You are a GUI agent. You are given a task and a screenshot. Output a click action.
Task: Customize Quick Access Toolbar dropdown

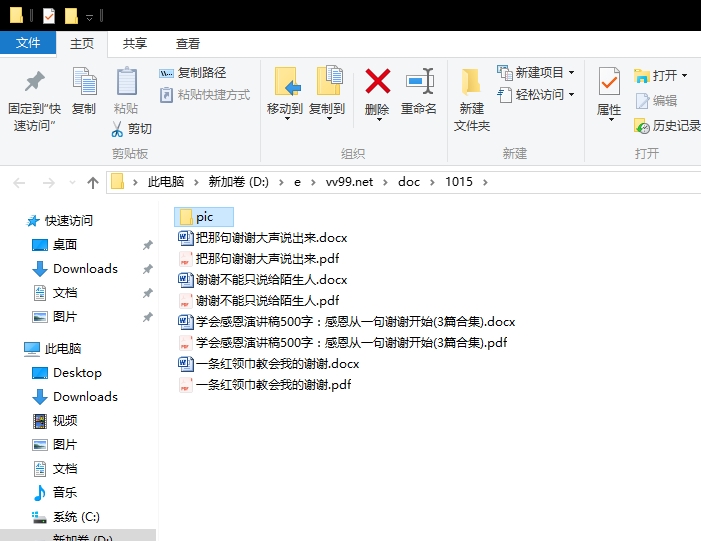tap(89, 17)
